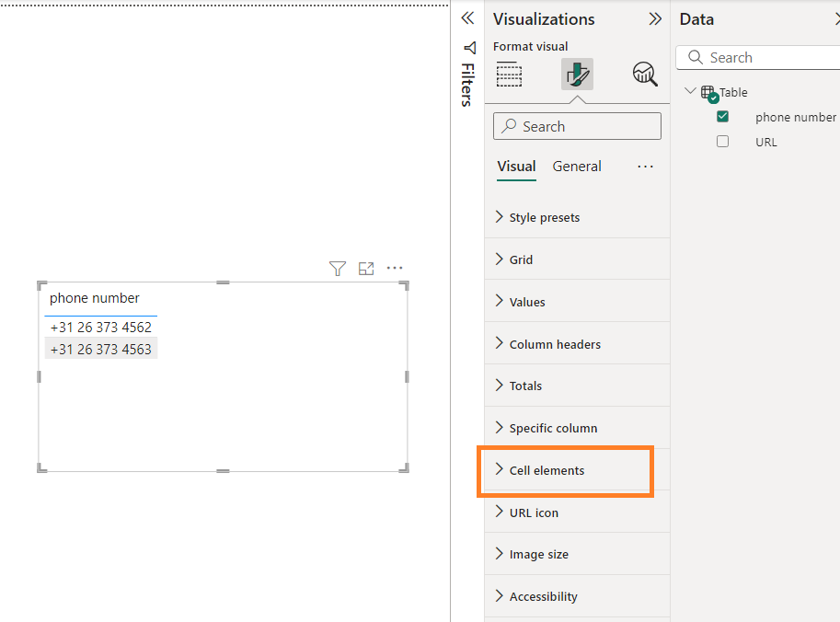Viewport: 840px width, 622px height.
Task: Expand Visualizations pane double chevron
Action: pos(655,19)
